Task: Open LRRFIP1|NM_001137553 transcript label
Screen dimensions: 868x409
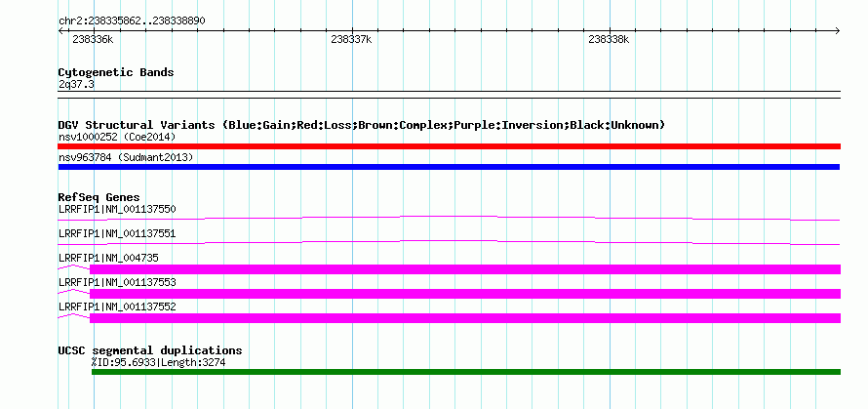Action: coord(117,282)
